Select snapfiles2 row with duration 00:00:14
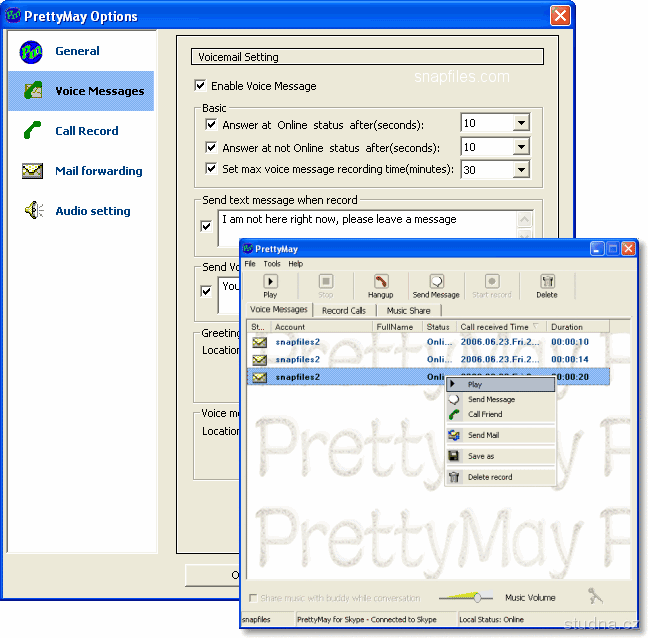This screenshot has width=648, height=638. (428, 359)
